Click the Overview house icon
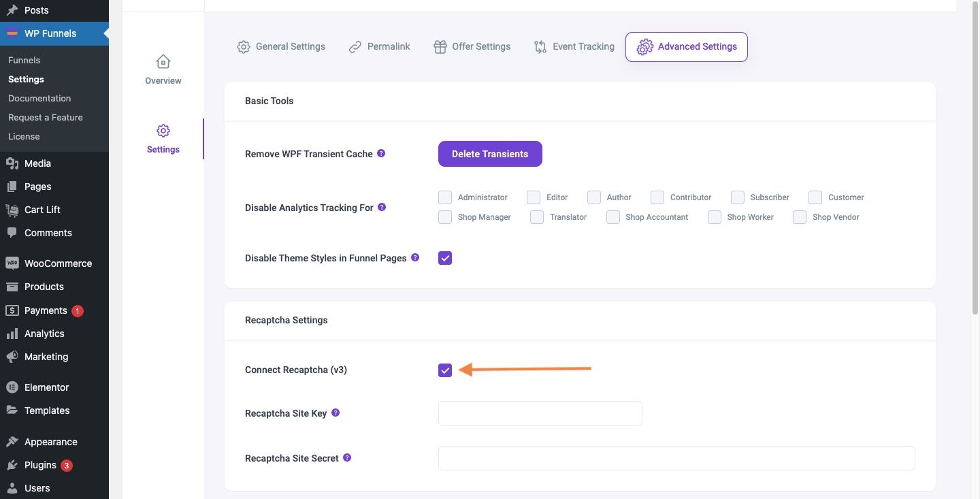Screen dimensions: 980x499 (x=163, y=62)
